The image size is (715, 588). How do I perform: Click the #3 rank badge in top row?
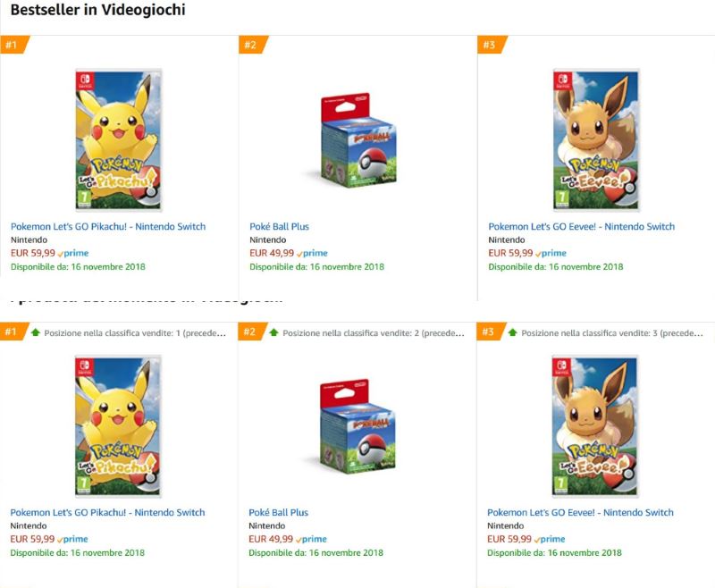click(x=490, y=45)
